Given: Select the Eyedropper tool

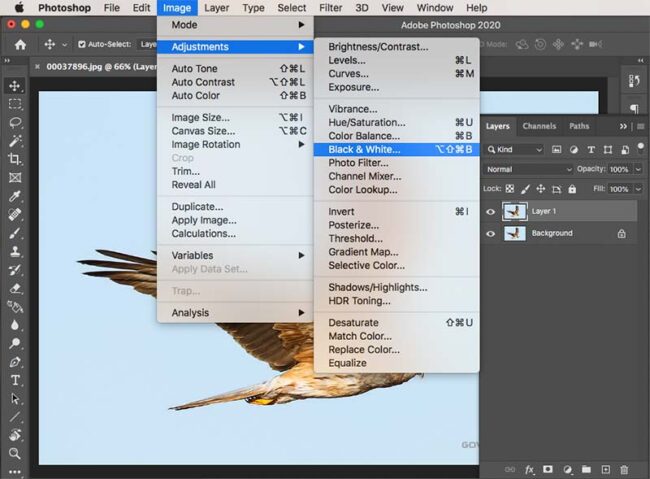Looking at the screenshot, I should [x=15, y=196].
